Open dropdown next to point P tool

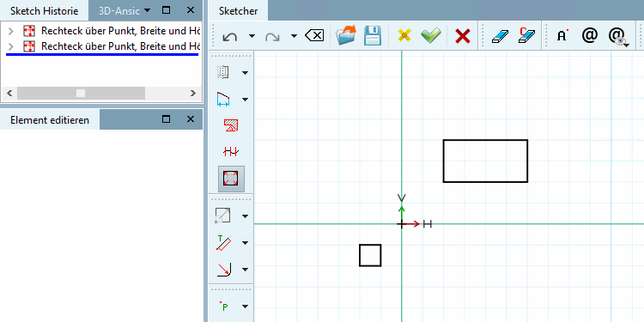point(246,306)
